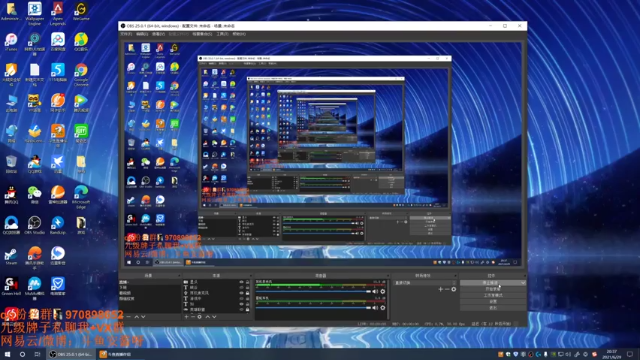Open settings gear of second mixer track
The image size is (640, 360).
click(x=383, y=308)
